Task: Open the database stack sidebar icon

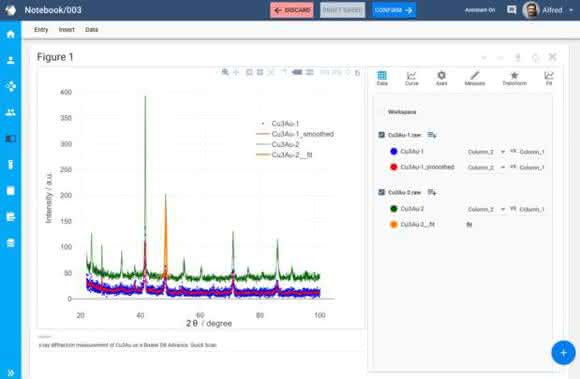Action: pyautogui.click(x=11, y=243)
